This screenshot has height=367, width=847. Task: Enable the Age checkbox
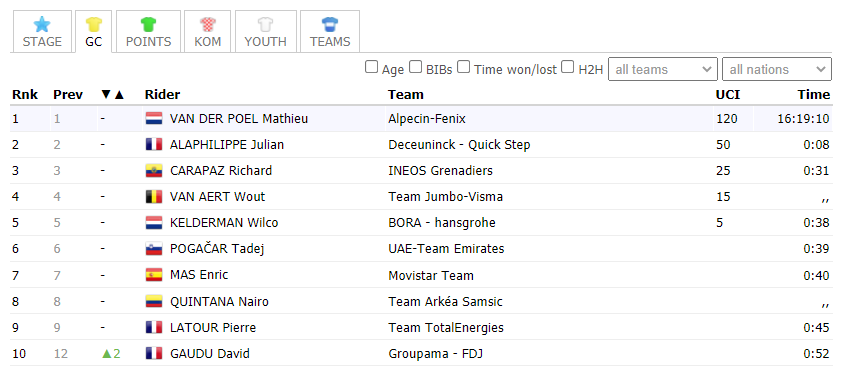[x=371, y=67]
